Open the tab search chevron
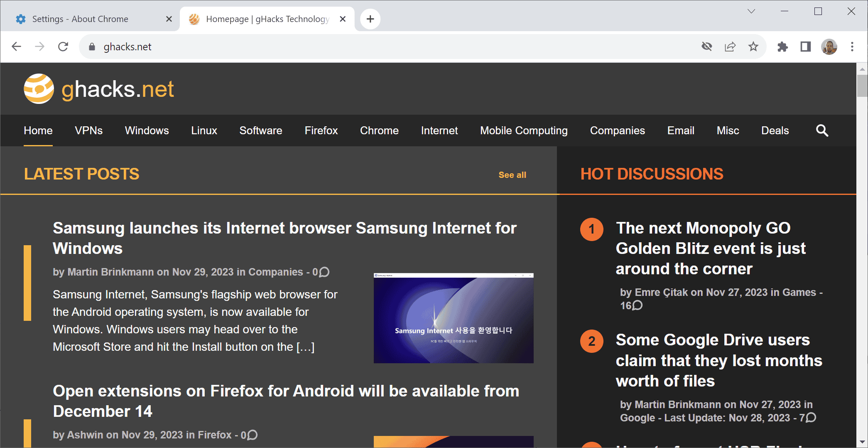This screenshot has width=868, height=448. [751, 11]
